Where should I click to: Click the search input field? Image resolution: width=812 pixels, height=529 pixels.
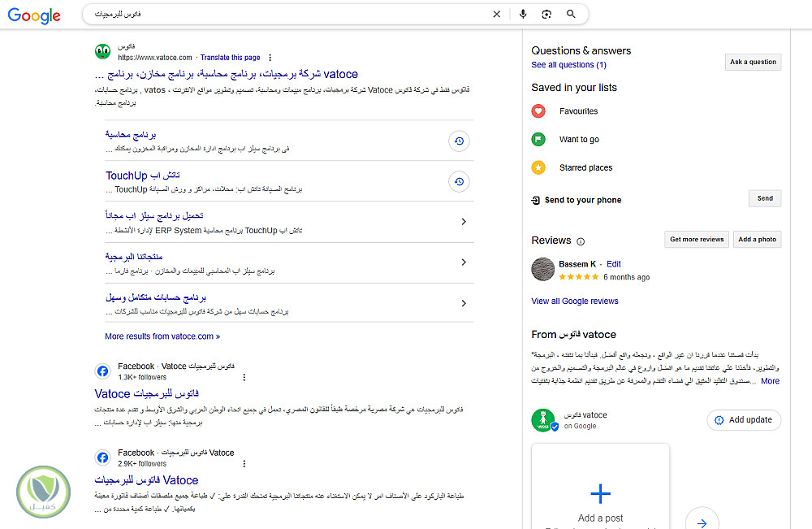tap(284, 15)
